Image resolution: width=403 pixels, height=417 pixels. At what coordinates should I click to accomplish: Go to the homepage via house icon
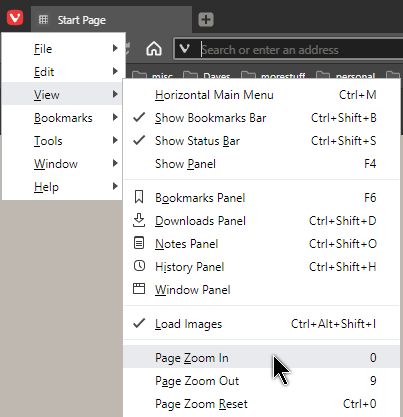[154, 49]
